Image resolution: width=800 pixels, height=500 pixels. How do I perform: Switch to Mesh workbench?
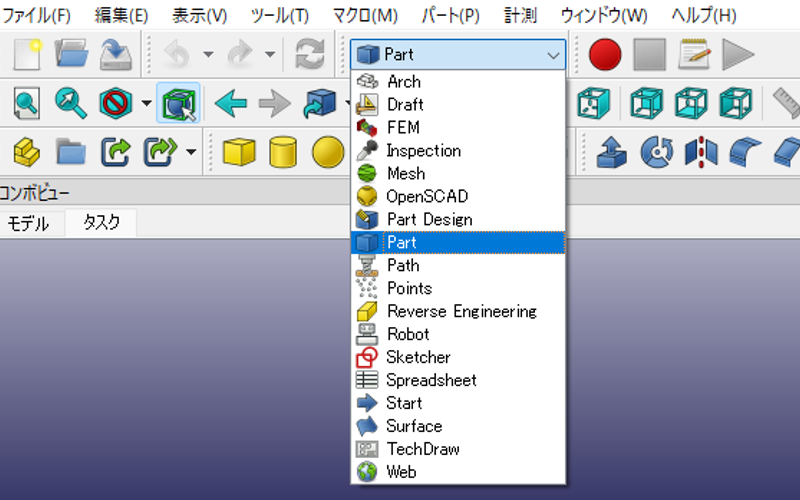[x=458, y=173]
